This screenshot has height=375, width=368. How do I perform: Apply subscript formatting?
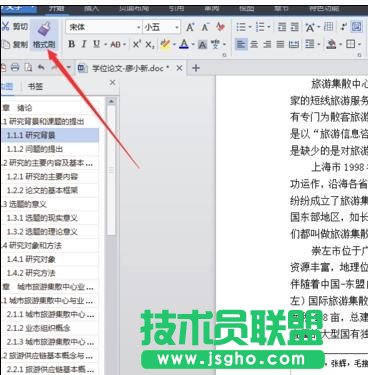pos(150,44)
